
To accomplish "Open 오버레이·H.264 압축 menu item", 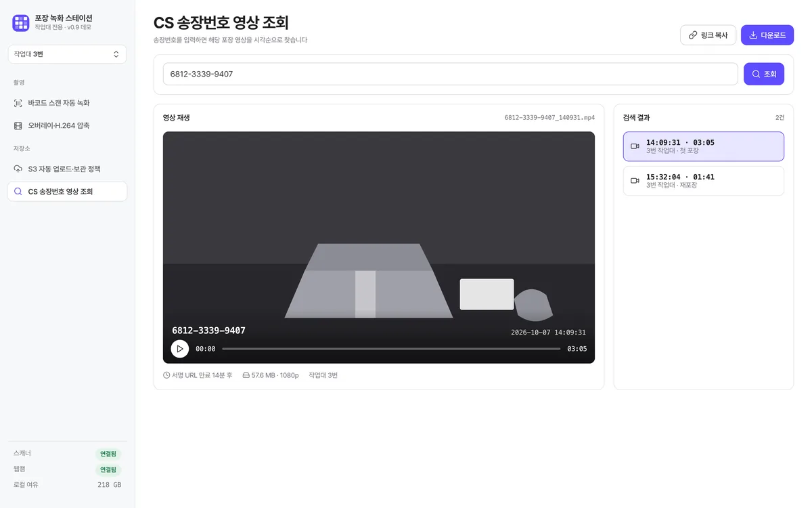I will (67, 125).
